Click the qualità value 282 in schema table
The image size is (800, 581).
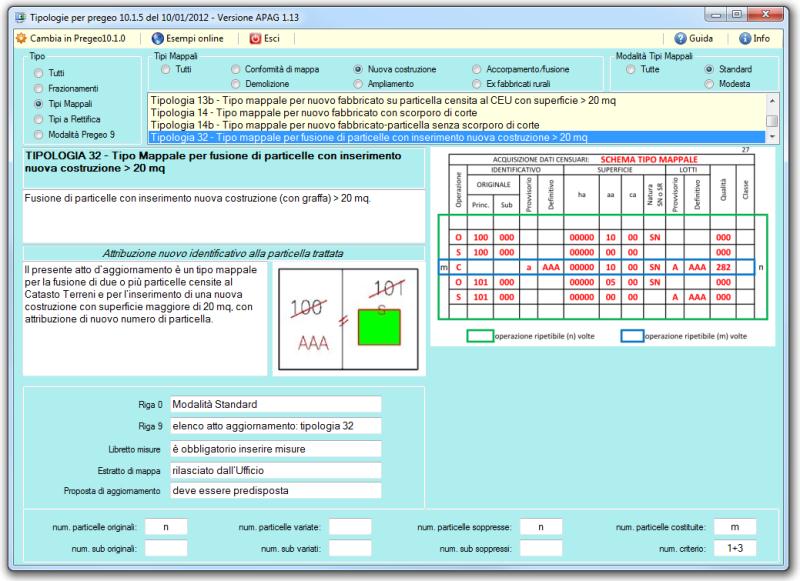click(723, 267)
